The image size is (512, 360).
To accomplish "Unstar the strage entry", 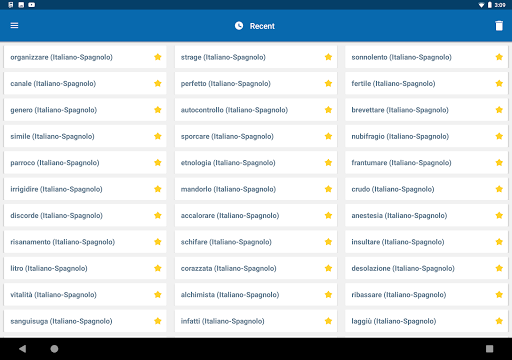I will (x=328, y=57).
